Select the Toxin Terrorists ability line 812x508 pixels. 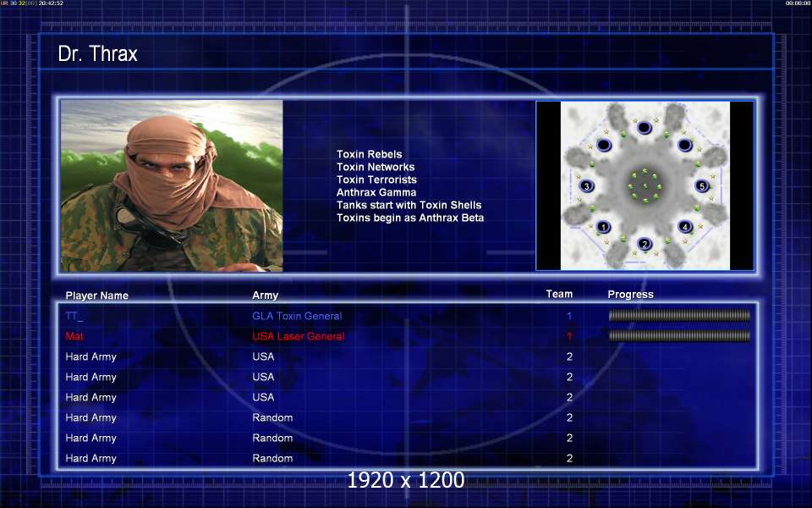point(376,179)
